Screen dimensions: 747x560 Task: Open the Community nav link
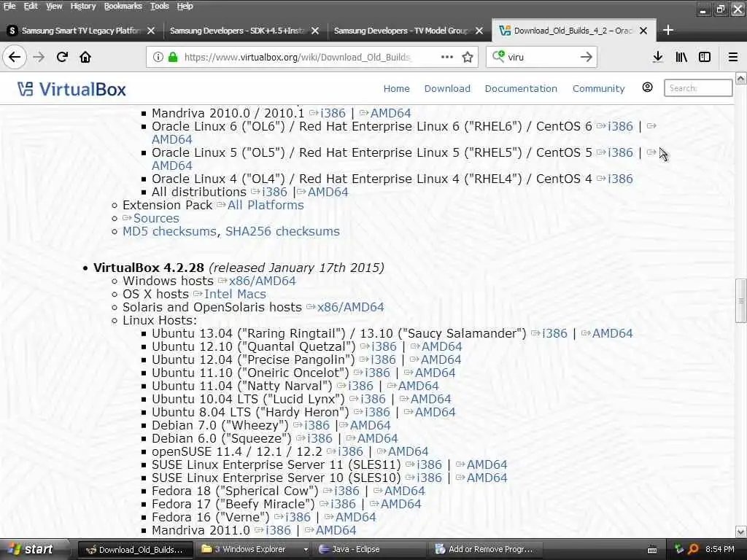[598, 88]
